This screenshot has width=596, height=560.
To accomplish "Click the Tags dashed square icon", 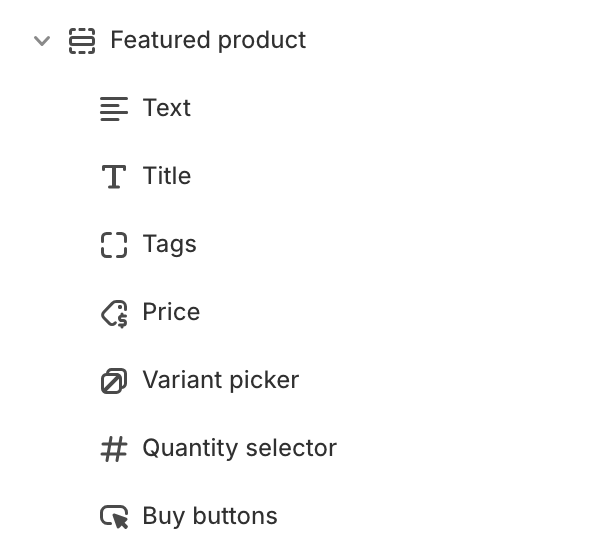I will tap(114, 245).
